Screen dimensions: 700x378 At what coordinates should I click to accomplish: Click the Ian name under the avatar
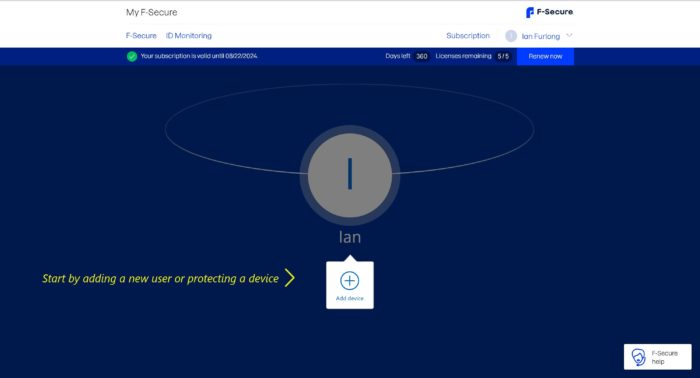pos(350,237)
